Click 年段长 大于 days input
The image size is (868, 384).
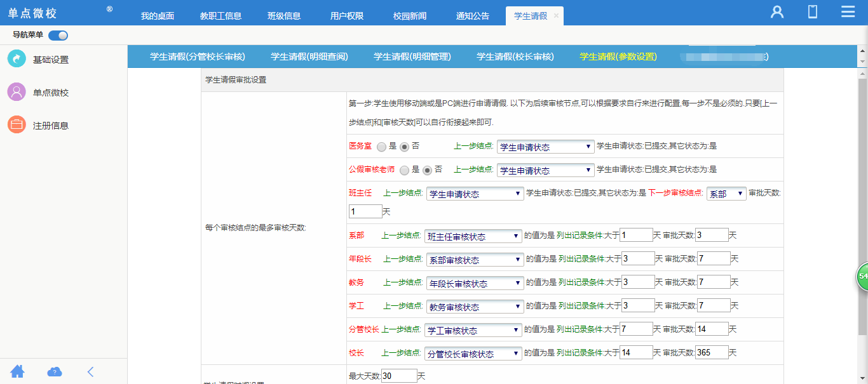(x=639, y=258)
